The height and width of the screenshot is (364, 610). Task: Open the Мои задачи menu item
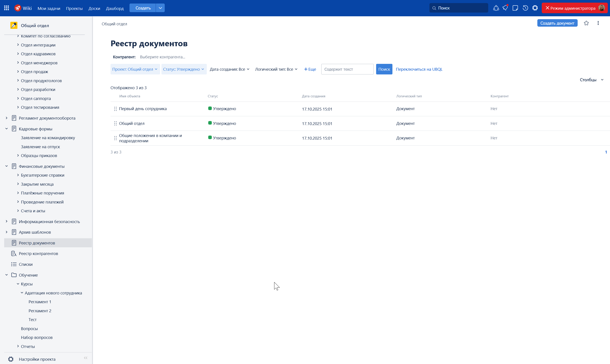point(49,8)
